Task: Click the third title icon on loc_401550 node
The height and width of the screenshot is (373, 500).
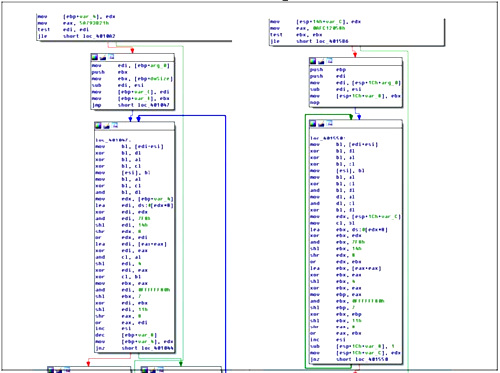Action: click(329, 124)
